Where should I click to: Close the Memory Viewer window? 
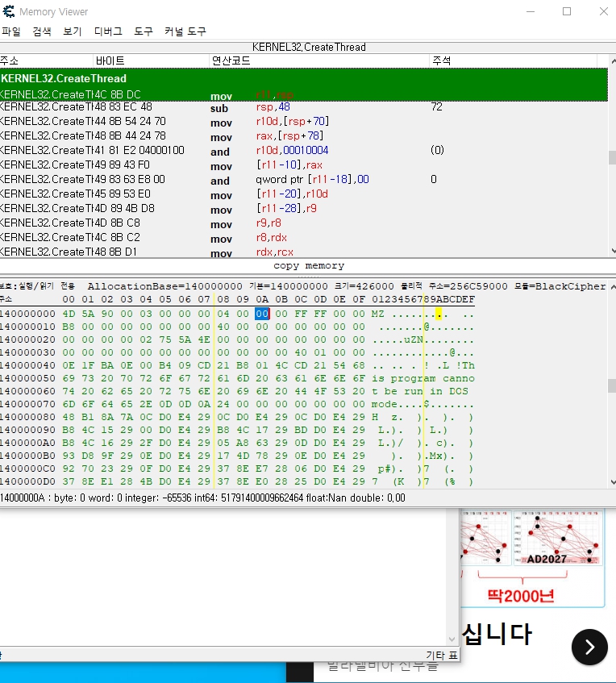pos(603,12)
